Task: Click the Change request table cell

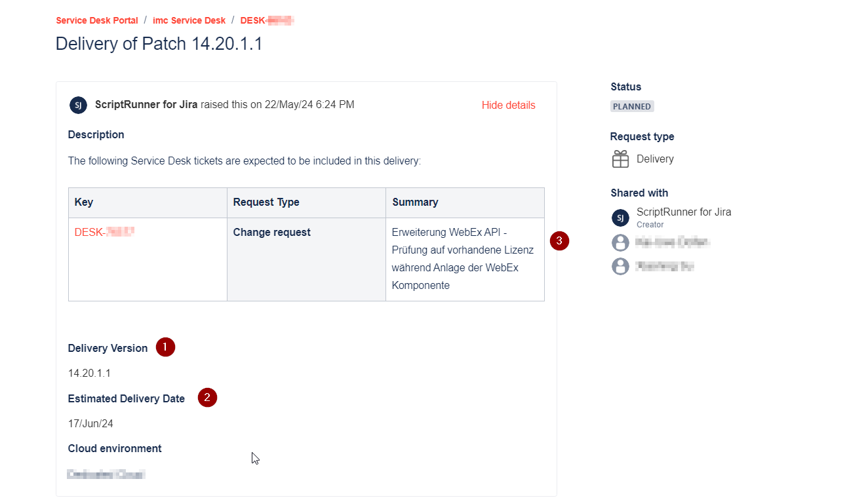Action: pos(272,232)
